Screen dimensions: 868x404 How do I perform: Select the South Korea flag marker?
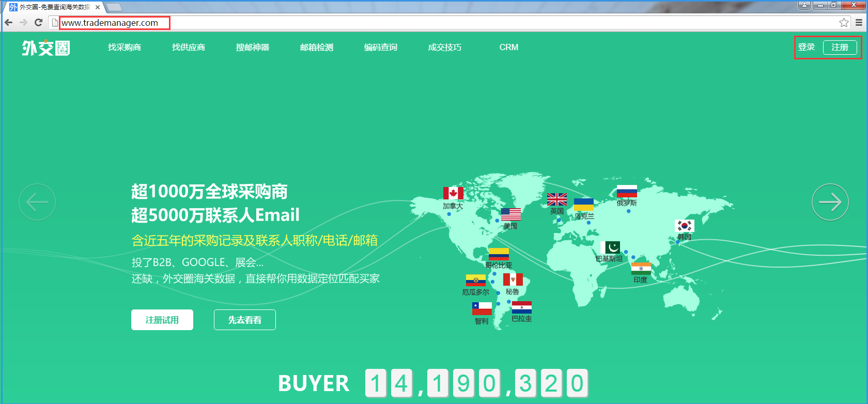pos(685,226)
